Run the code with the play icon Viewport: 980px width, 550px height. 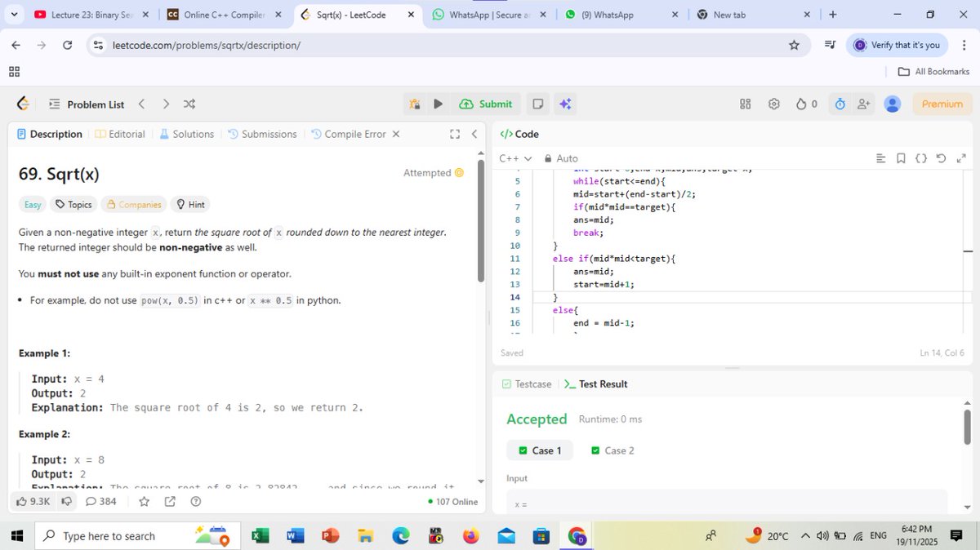(439, 104)
